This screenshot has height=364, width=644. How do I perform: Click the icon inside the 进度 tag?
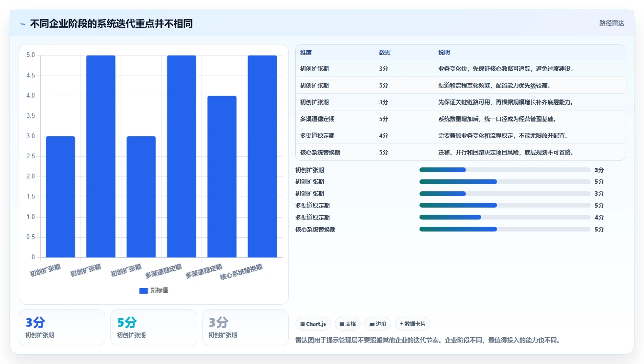(x=372, y=324)
